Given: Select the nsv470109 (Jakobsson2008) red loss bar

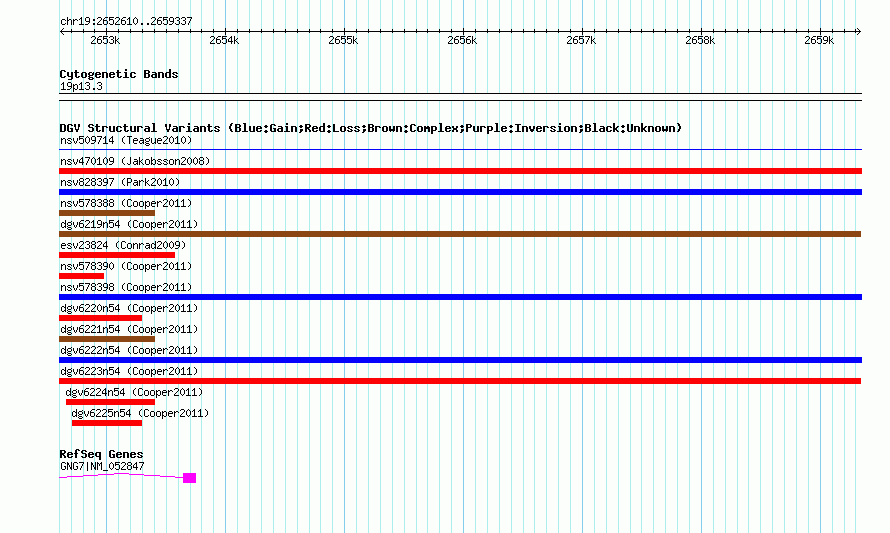Looking at the screenshot, I should tap(460, 171).
